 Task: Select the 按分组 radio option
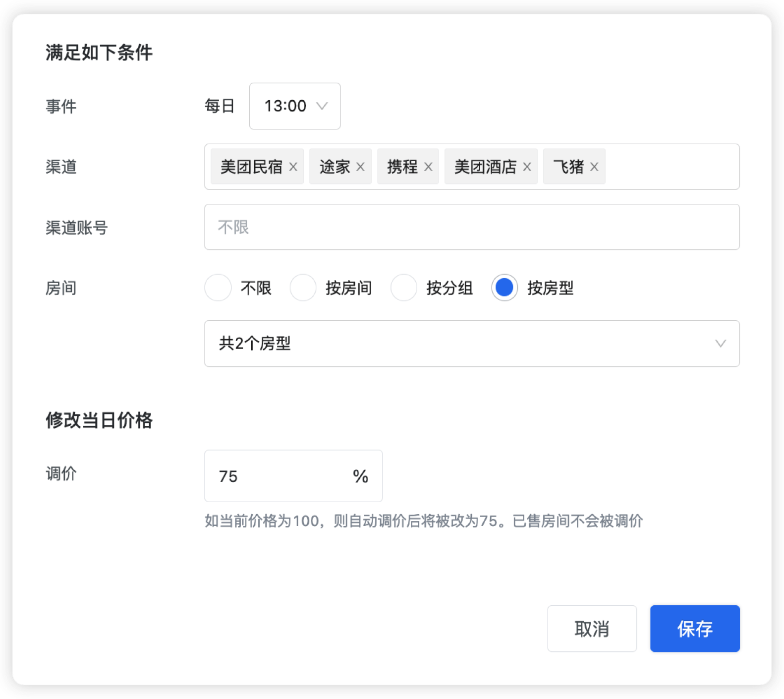(x=404, y=288)
